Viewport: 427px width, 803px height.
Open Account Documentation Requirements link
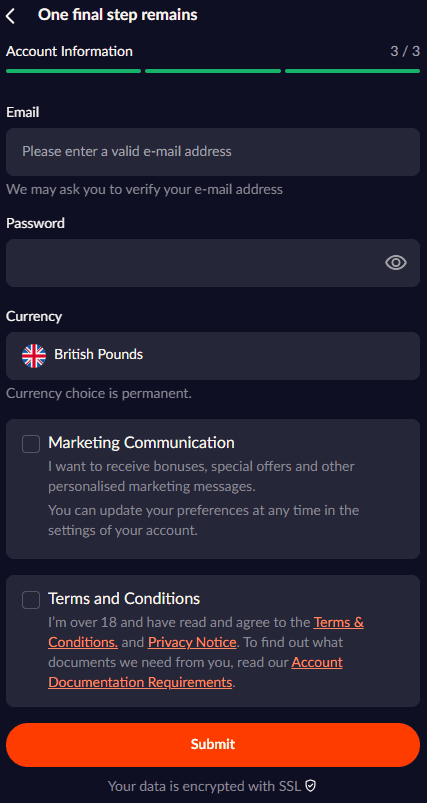tap(195, 672)
